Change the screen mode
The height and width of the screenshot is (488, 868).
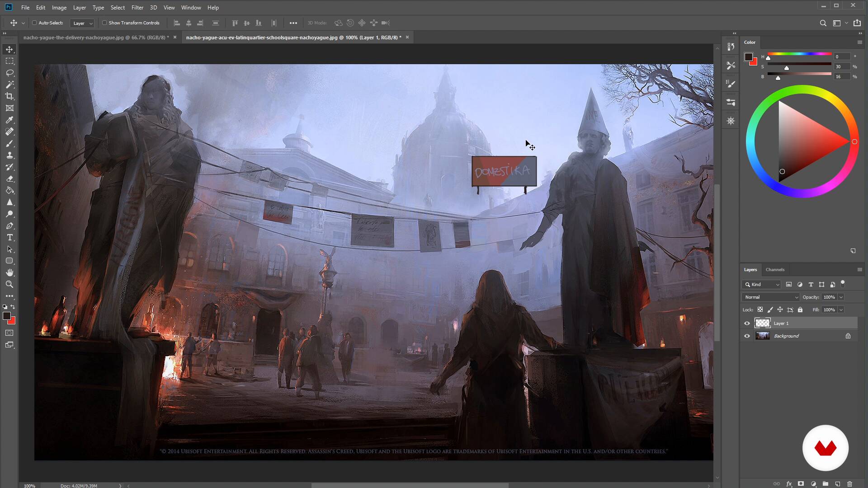9,345
